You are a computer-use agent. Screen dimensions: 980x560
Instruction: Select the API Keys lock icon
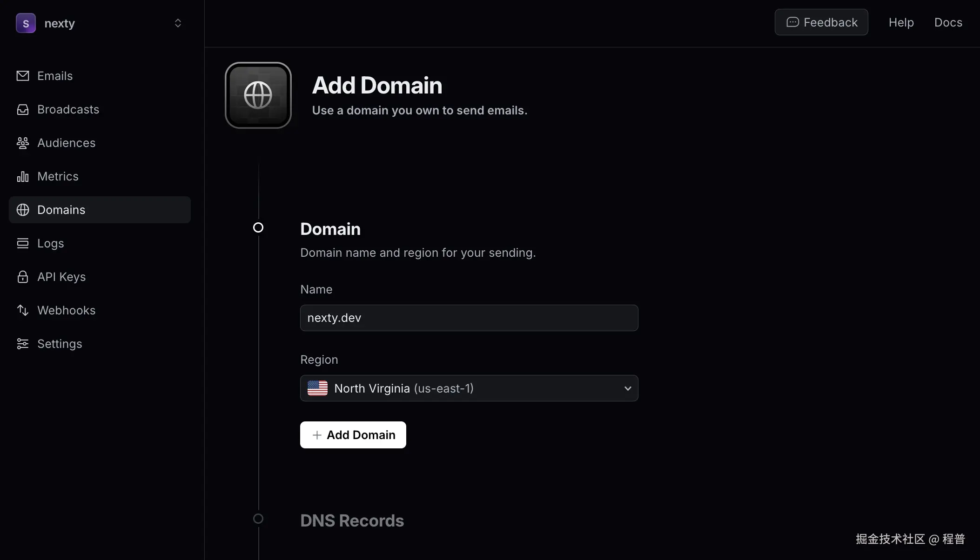click(x=23, y=277)
